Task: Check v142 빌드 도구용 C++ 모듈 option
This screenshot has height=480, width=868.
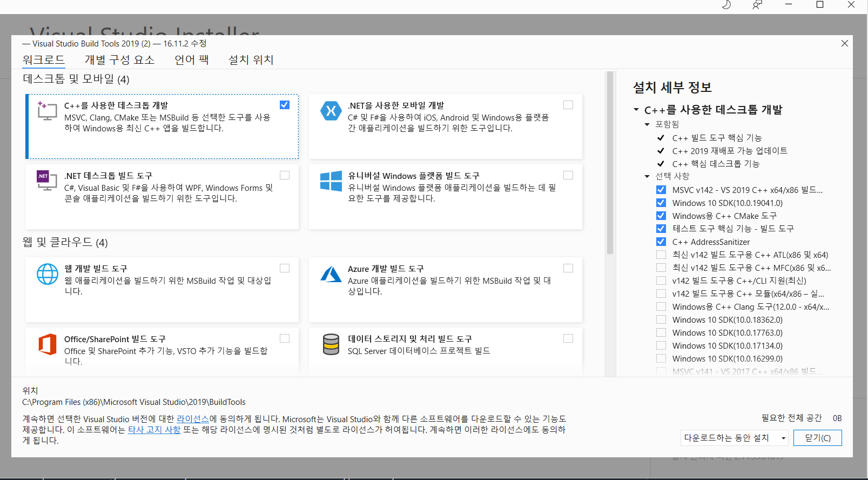Action: [x=661, y=294]
